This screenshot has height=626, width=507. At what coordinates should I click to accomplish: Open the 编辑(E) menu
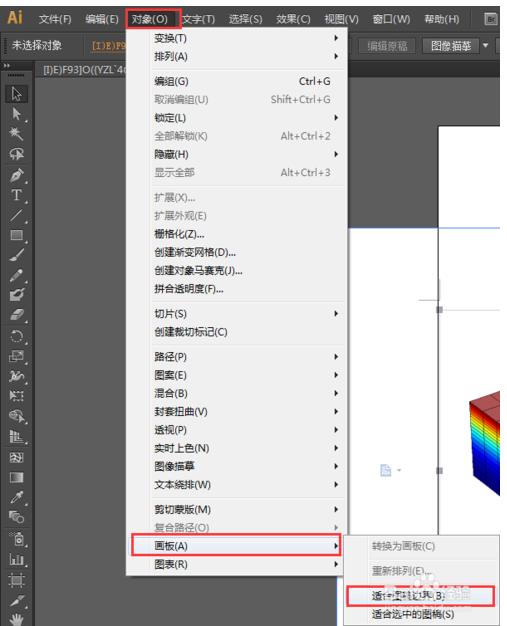tap(102, 19)
